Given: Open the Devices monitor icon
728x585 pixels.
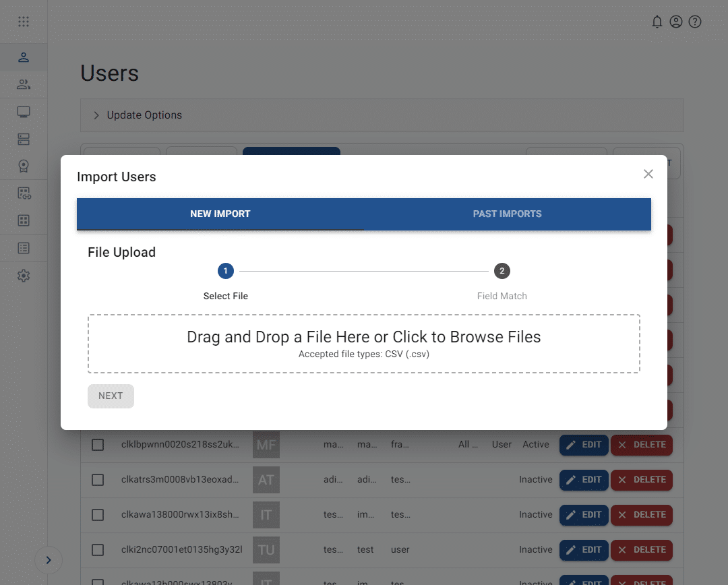Looking at the screenshot, I should [24, 111].
